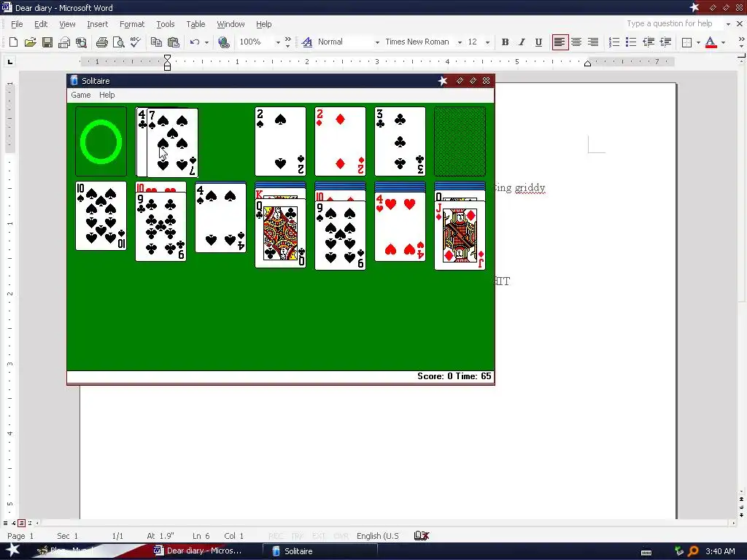The width and height of the screenshot is (747, 560).
Task: Click the Print icon in Word toolbar
Action: [x=101, y=42]
